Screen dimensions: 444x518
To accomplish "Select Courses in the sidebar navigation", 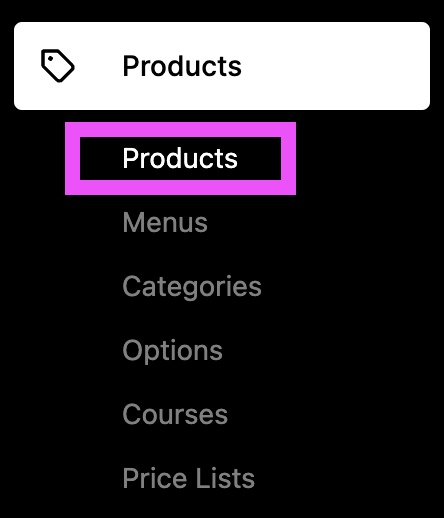I will click(x=175, y=414).
